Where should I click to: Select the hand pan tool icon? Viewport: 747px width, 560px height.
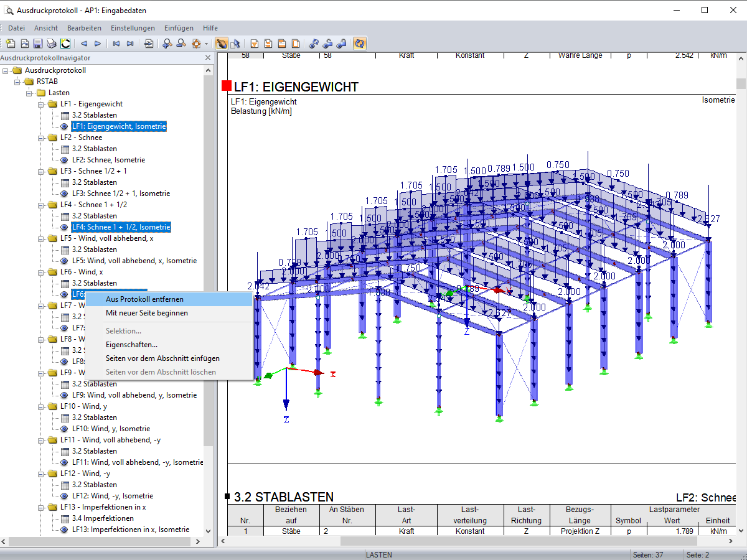tap(221, 44)
